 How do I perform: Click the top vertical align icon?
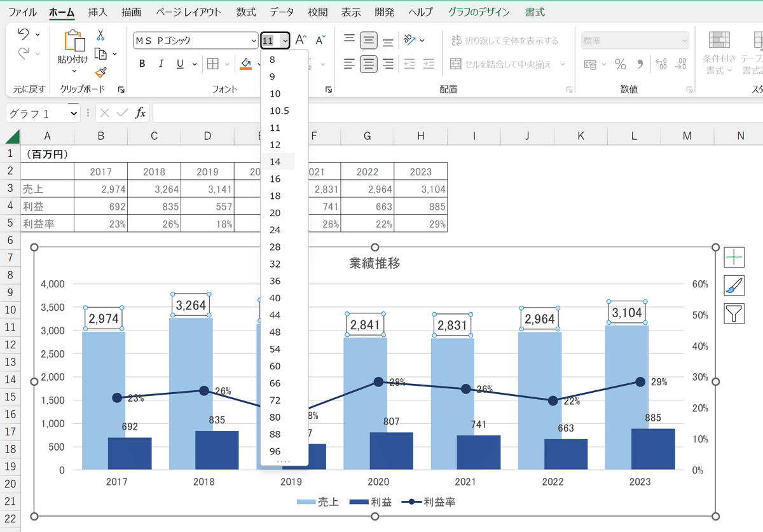[x=349, y=40]
